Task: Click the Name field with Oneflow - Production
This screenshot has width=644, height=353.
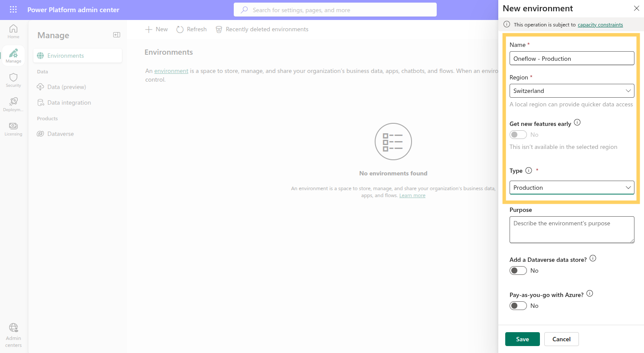Action: [572, 58]
